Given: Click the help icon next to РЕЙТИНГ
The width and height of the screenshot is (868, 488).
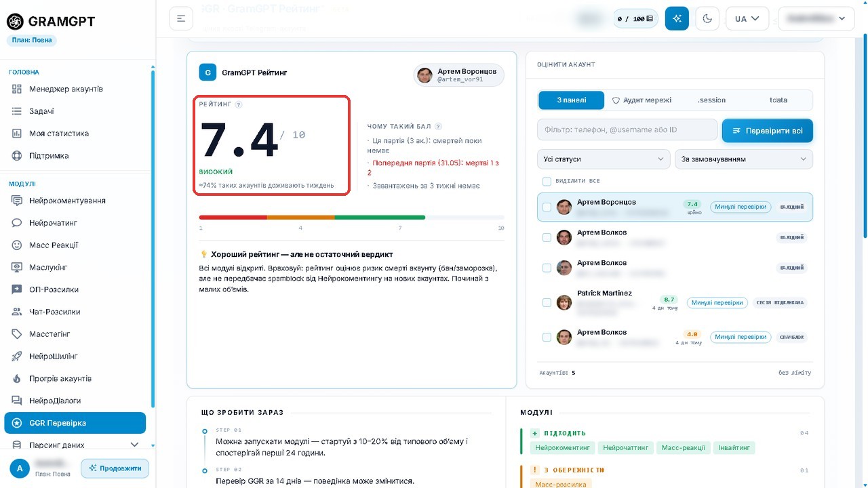Looking at the screenshot, I should 239,104.
